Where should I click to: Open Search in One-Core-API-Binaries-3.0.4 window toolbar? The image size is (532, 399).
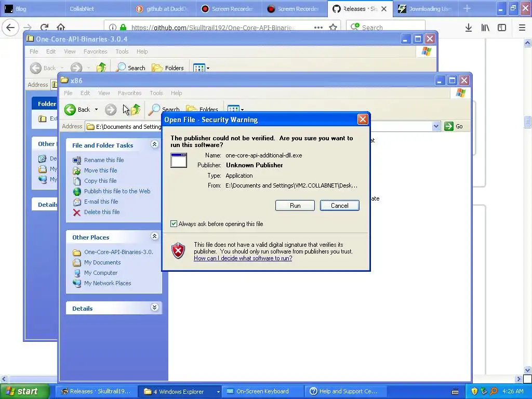coord(131,68)
